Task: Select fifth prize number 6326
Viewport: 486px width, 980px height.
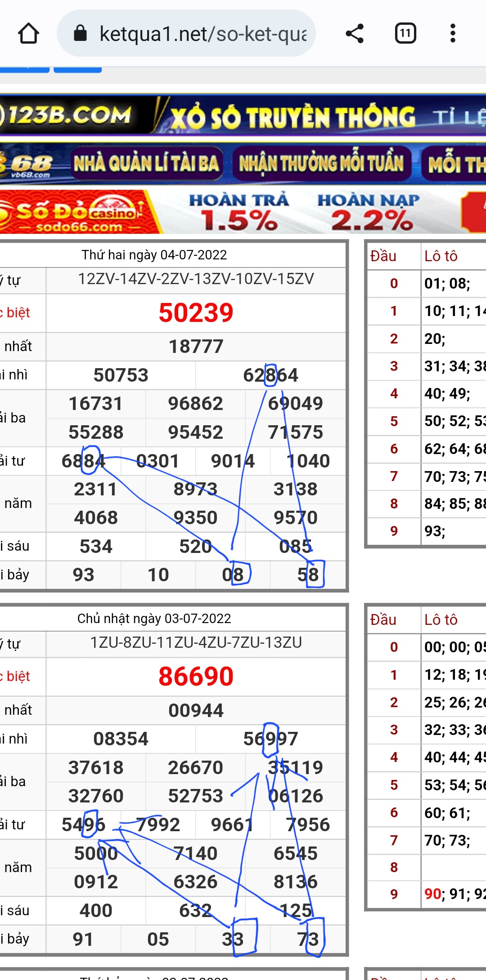Action: point(196,882)
